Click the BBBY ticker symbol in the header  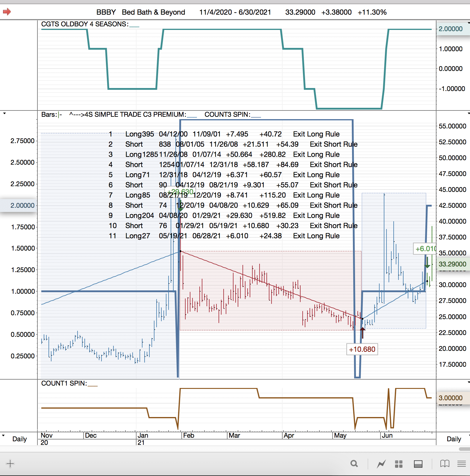pos(106,12)
